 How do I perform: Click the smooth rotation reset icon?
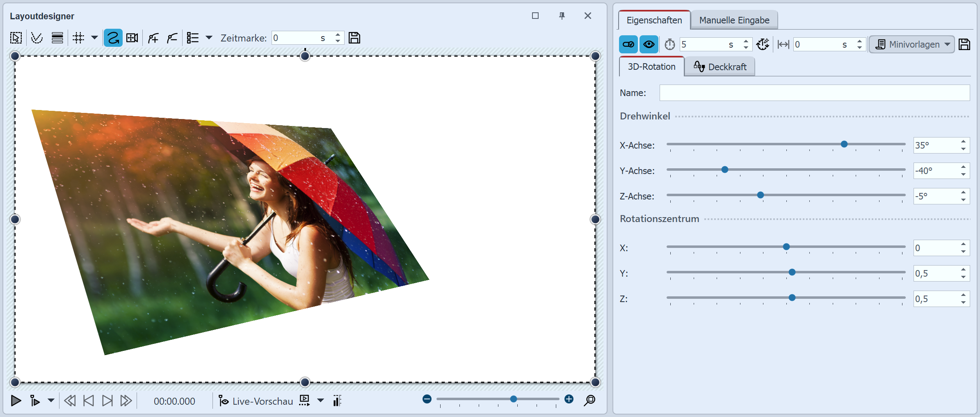click(763, 44)
